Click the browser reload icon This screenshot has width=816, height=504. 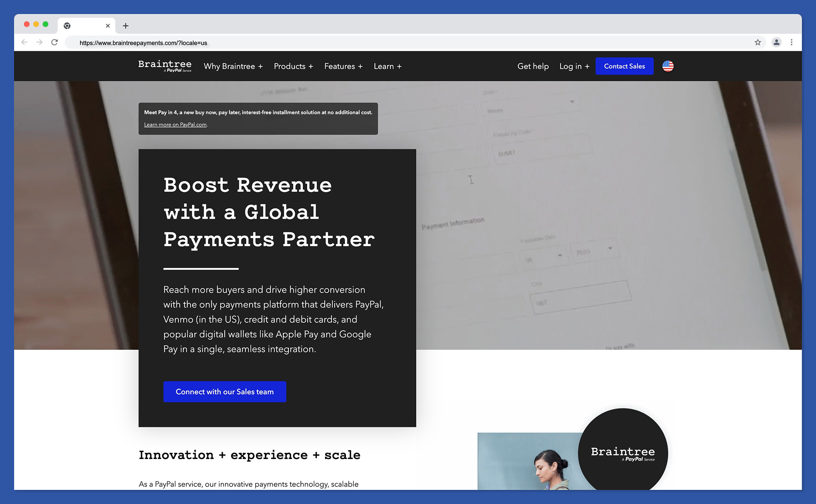pos(55,42)
